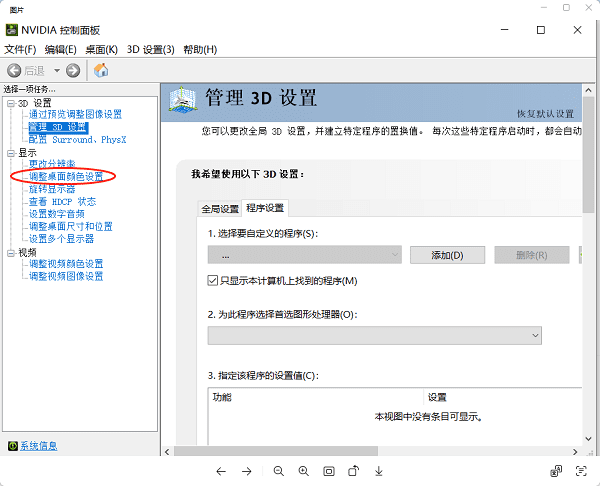
Task: Select 调整视频图像设置 in the tree
Action: [66, 276]
